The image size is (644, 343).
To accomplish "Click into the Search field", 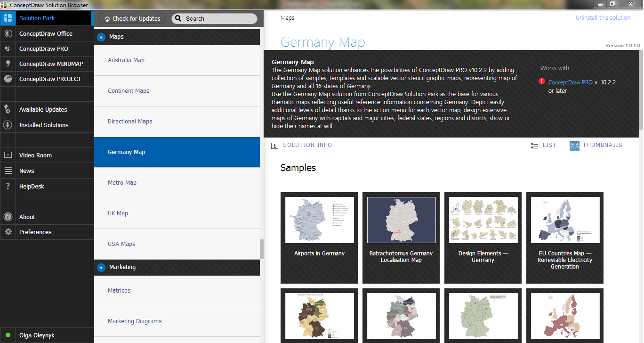I will pyautogui.click(x=214, y=18).
